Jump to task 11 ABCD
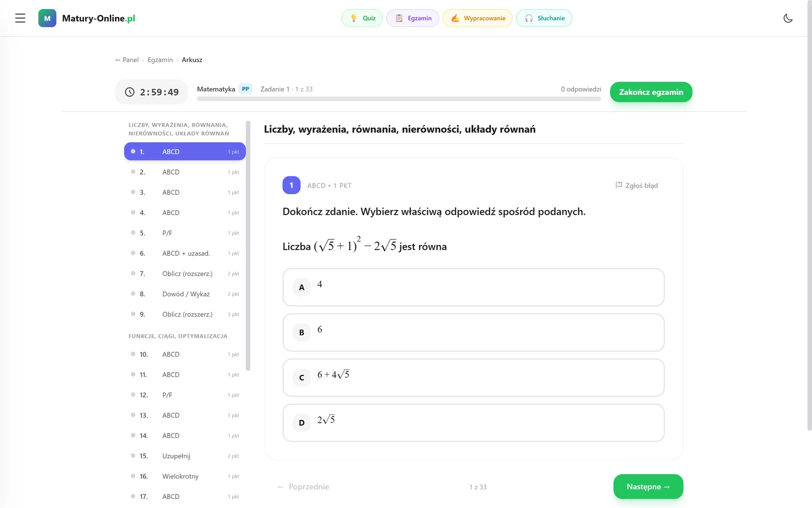The height and width of the screenshot is (508, 812). click(185, 375)
